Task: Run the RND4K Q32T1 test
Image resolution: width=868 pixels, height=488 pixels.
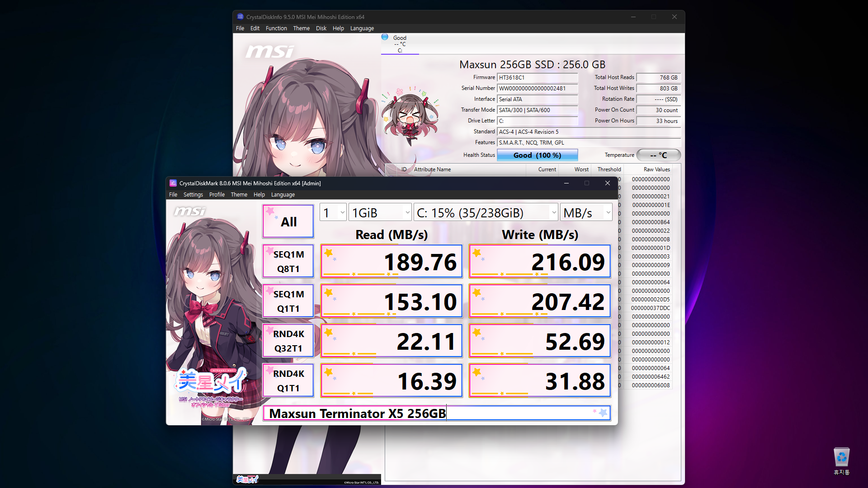Action: [288, 341]
